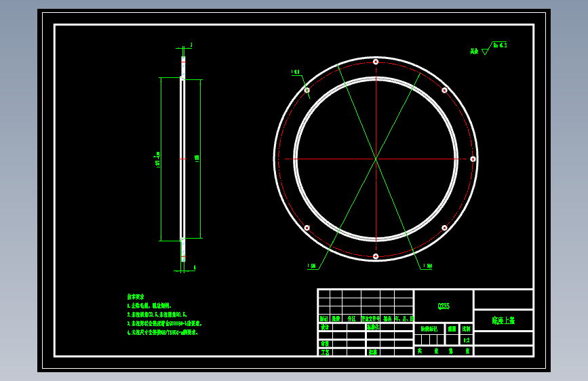Viewport: 588px width, 381px height.
Task: Select the part title 底座上盖
Action: pyautogui.click(x=503, y=321)
